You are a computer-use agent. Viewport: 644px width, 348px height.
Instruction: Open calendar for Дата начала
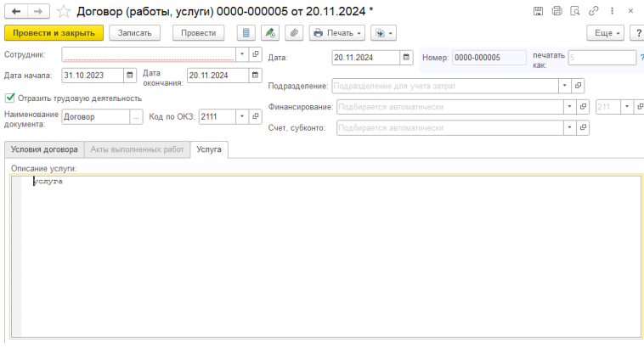(130, 75)
